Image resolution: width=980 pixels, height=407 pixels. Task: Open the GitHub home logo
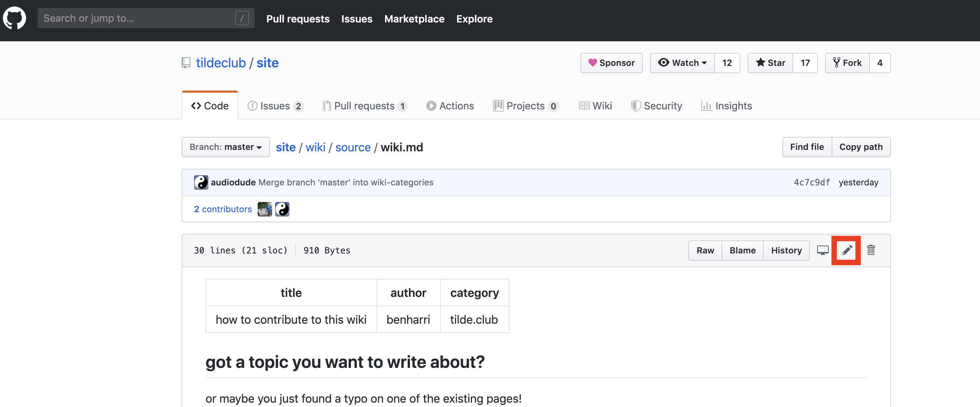coord(14,18)
